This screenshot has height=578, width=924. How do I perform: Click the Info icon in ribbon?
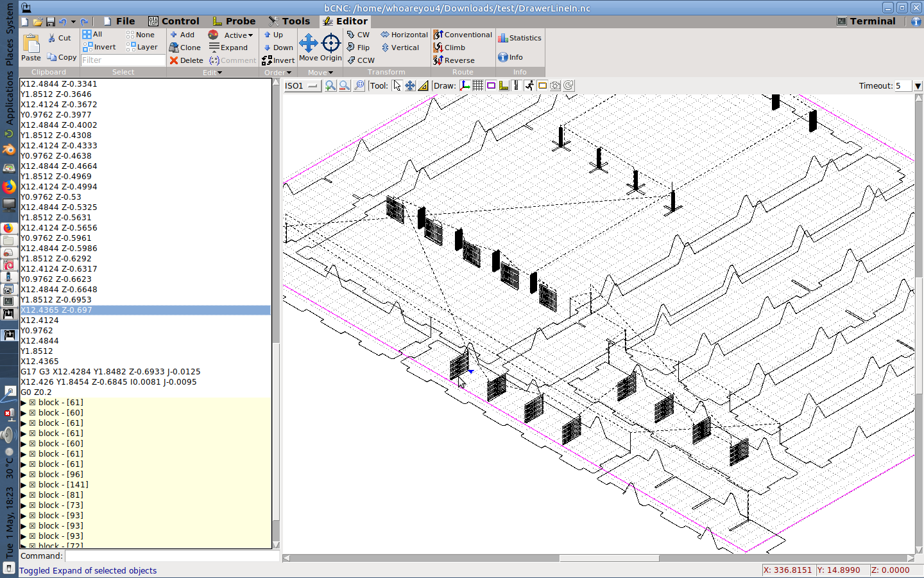[x=503, y=57]
